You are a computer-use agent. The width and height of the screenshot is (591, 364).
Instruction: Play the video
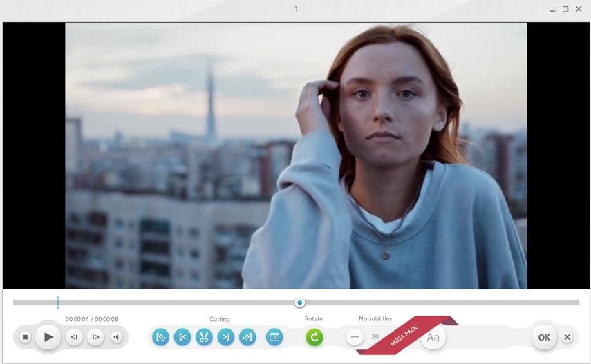[48, 337]
